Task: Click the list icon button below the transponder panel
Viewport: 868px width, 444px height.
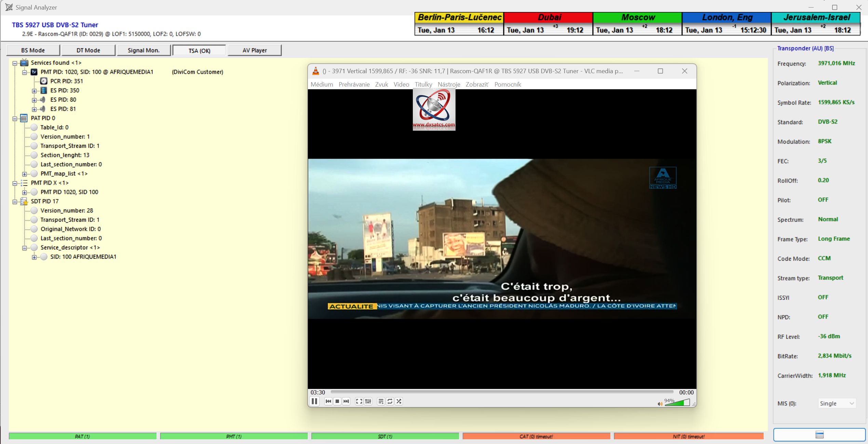Action: [819, 435]
